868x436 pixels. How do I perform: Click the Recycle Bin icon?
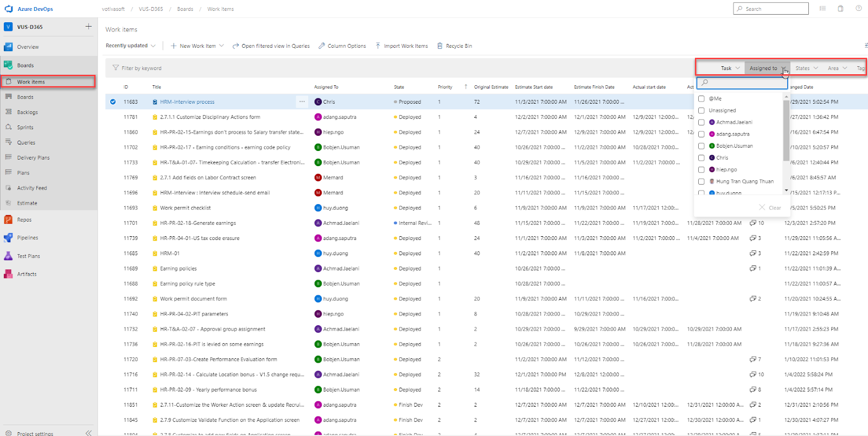click(x=440, y=46)
